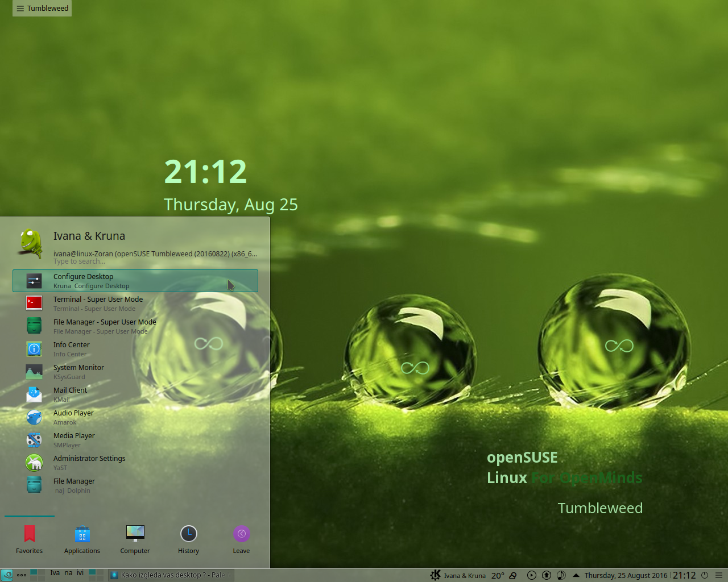Launch SMPlayer Media Player

(135, 440)
